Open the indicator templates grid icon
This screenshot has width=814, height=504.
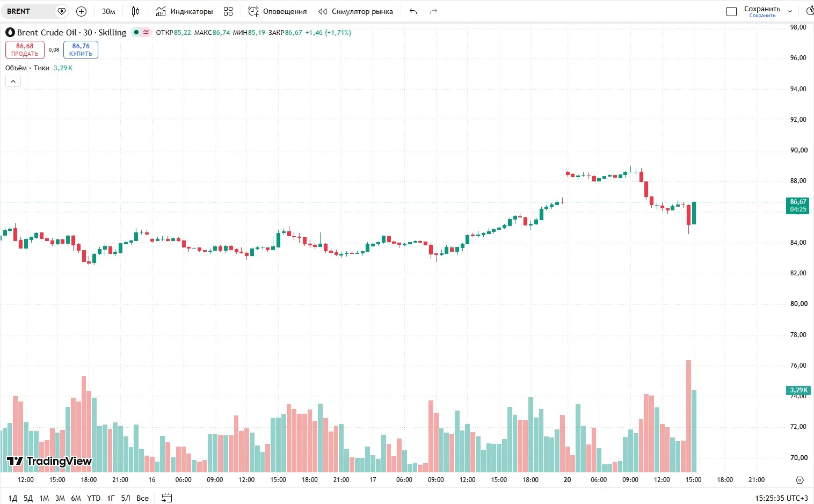point(228,11)
